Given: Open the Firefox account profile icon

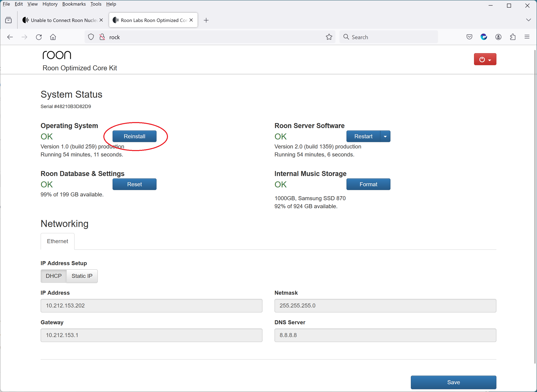Looking at the screenshot, I should [498, 37].
